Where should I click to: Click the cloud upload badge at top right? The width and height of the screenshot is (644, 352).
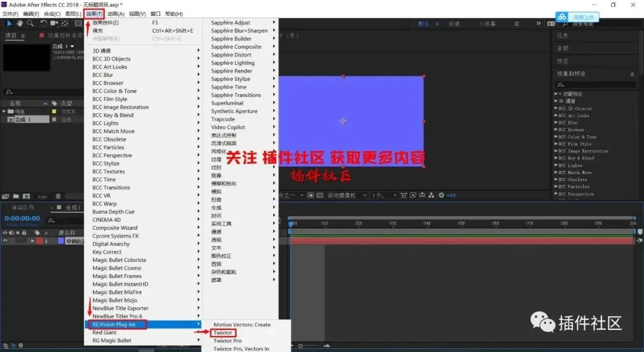tap(577, 17)
